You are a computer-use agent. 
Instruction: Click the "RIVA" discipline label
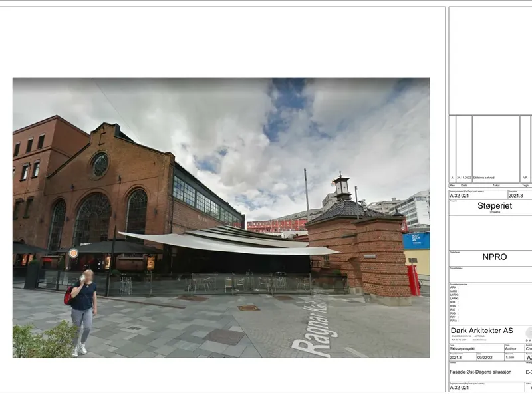click(x=454, y=321)
